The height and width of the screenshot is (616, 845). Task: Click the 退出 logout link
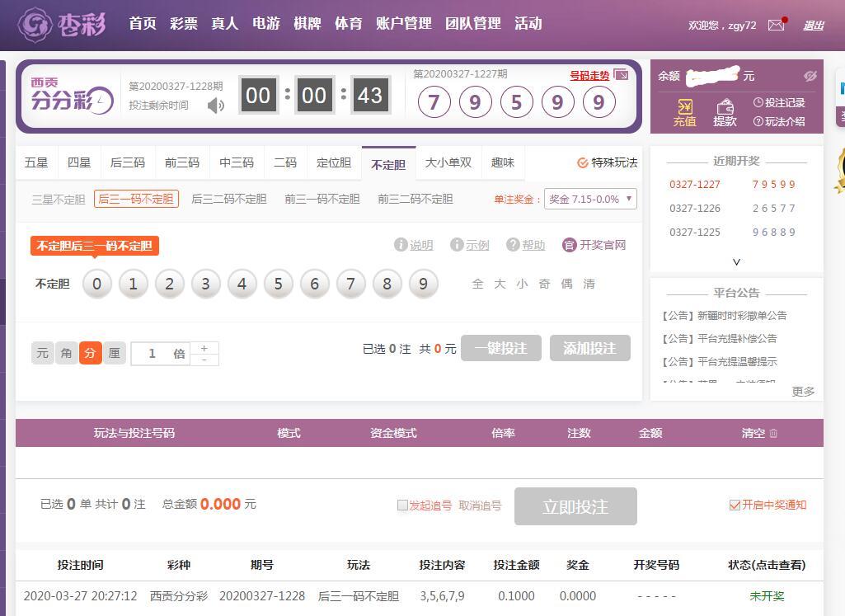(813, 25)
